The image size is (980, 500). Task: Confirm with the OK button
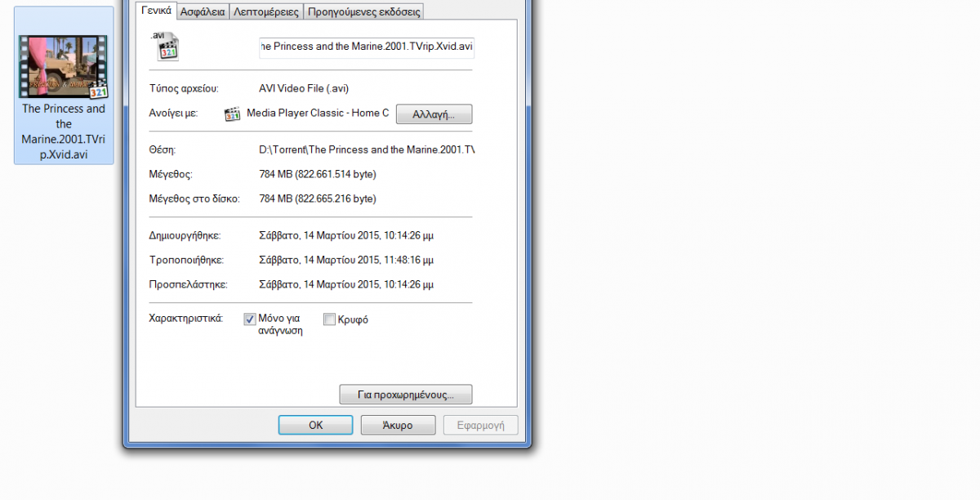(315, 425)
